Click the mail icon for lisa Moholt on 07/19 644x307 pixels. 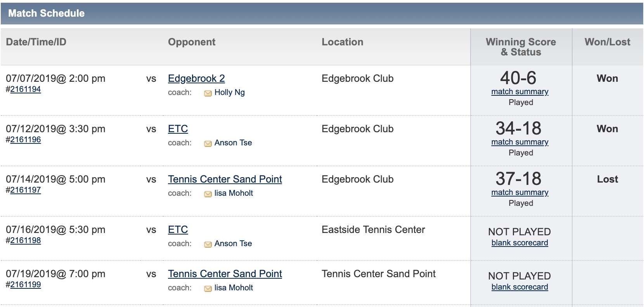click(x=208, y=288)
